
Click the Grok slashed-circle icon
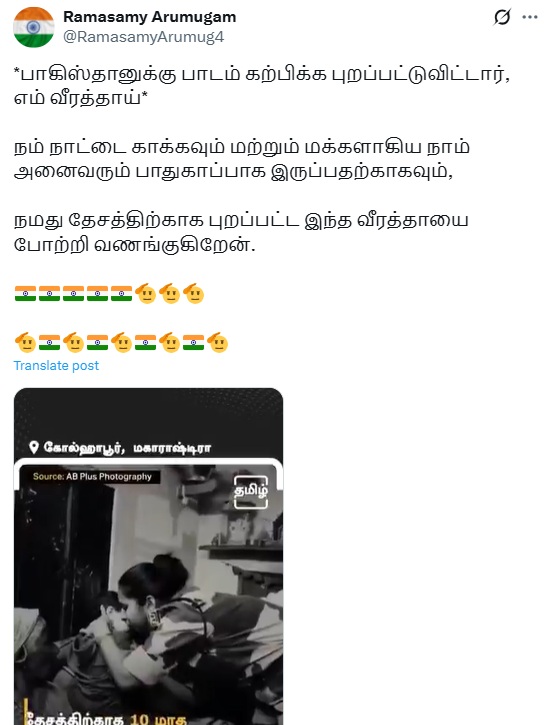(x=502, y=17)
